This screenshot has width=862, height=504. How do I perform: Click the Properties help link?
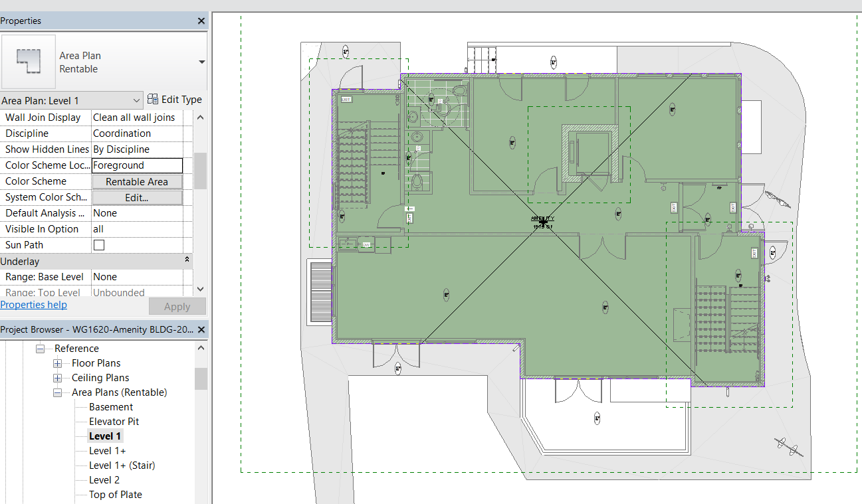(x=34, y=304)
